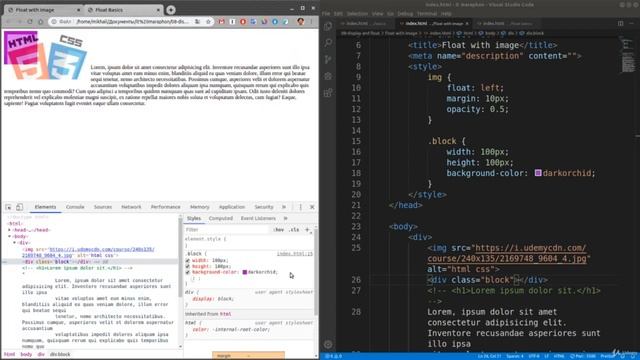Toggle the .cls class editor panel
This screenshot has height=360, width=640.
294,230
